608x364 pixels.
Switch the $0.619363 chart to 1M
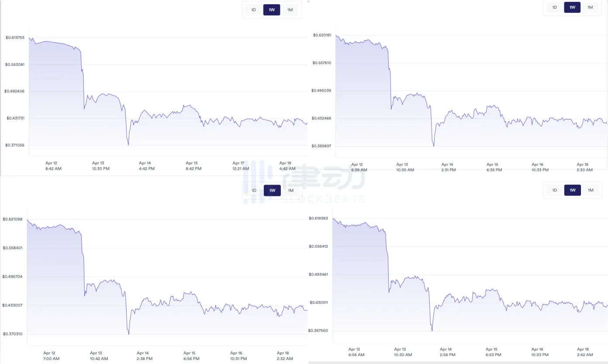click(x=591, y=190)
